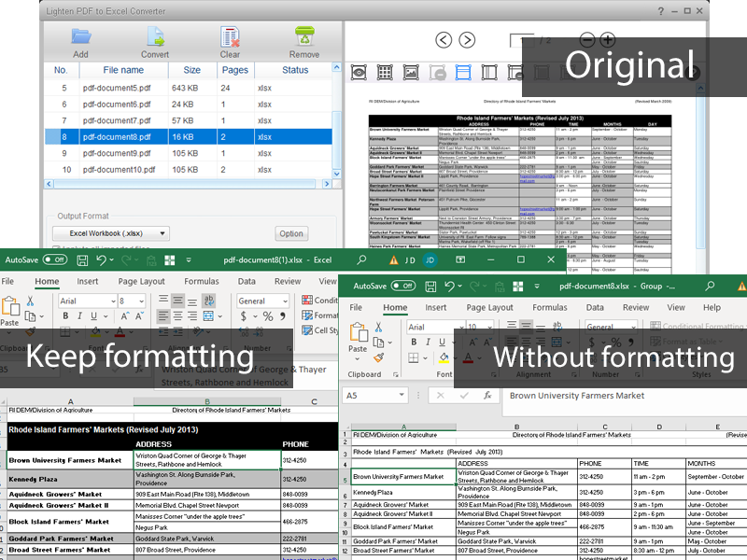Open the Formulas tab in the pdf-document8.xlsx Group window
The height and width of the screenshot is (560, 747).
coord(550,308)
